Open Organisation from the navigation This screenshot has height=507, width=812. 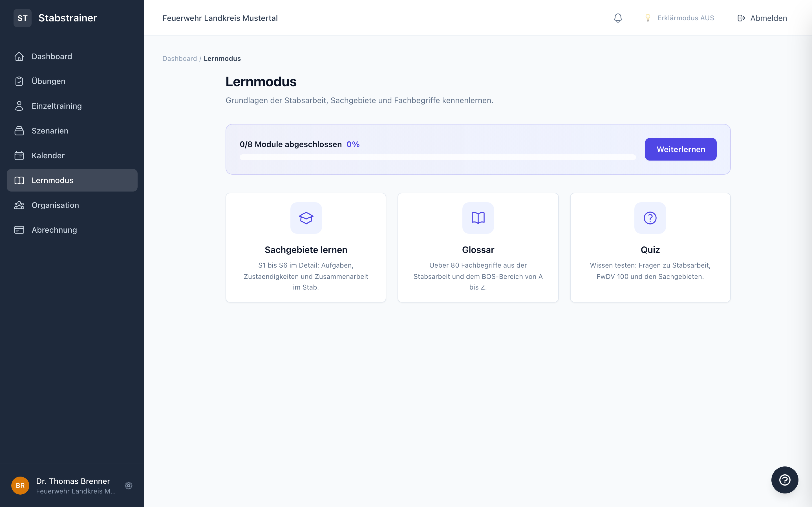[55, 205]
